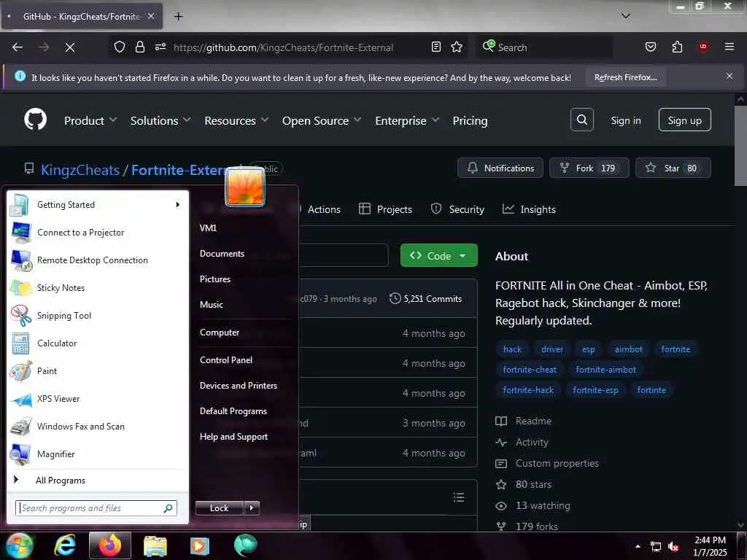Screen dimensions: 747x560
Task: Open Magnifier from Start menu
Action: point(98,454)
